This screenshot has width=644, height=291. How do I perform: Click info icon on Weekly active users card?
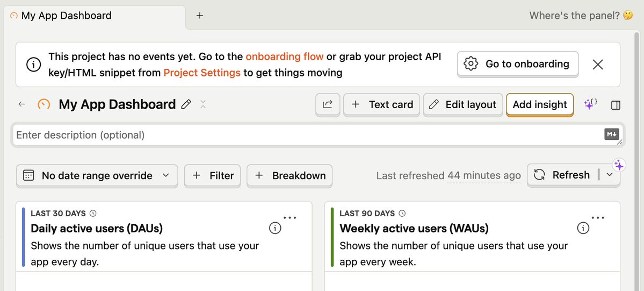(x=583, y=228)
